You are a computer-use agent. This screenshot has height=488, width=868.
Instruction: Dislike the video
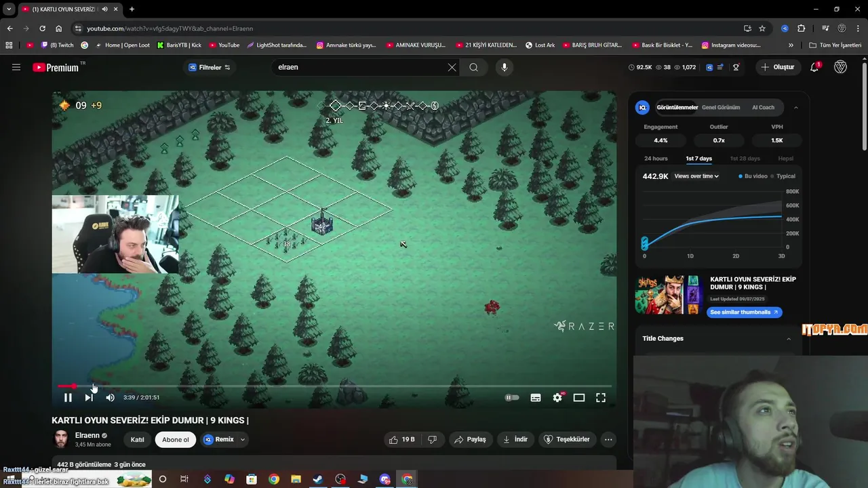pos(432,439)
